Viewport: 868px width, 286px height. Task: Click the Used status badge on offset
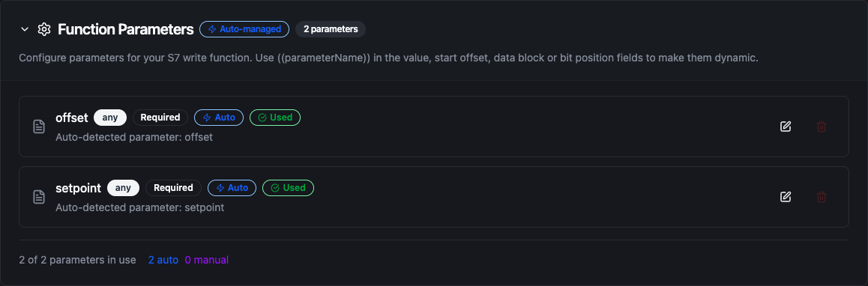[275, 118]
